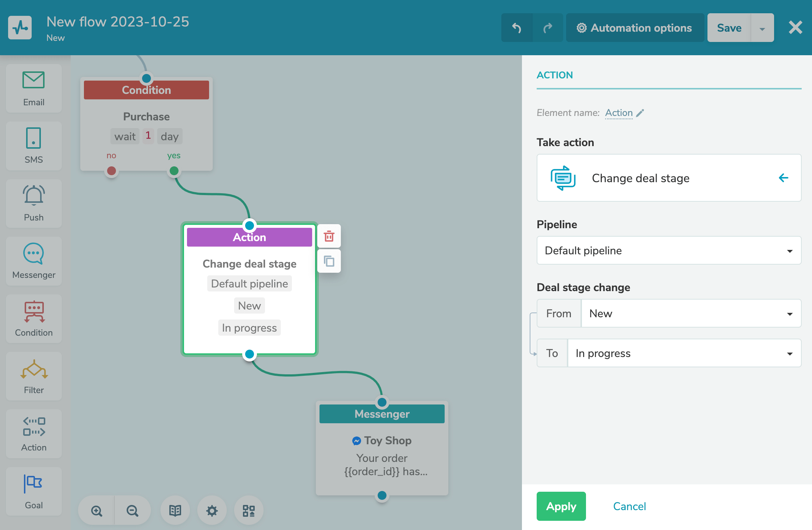
Task: Zoom out on the flow canvas
Action: pos(132,510)
